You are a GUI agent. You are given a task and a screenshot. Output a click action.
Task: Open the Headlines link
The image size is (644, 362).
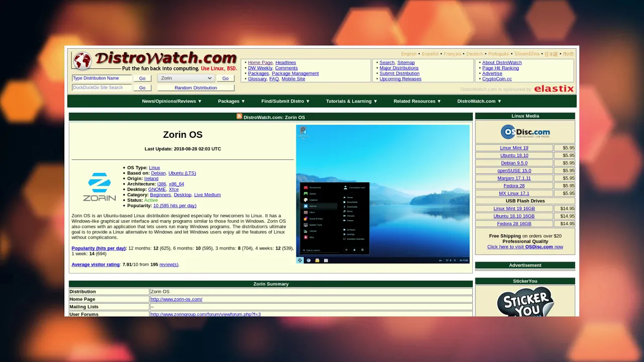click(285, 62)
